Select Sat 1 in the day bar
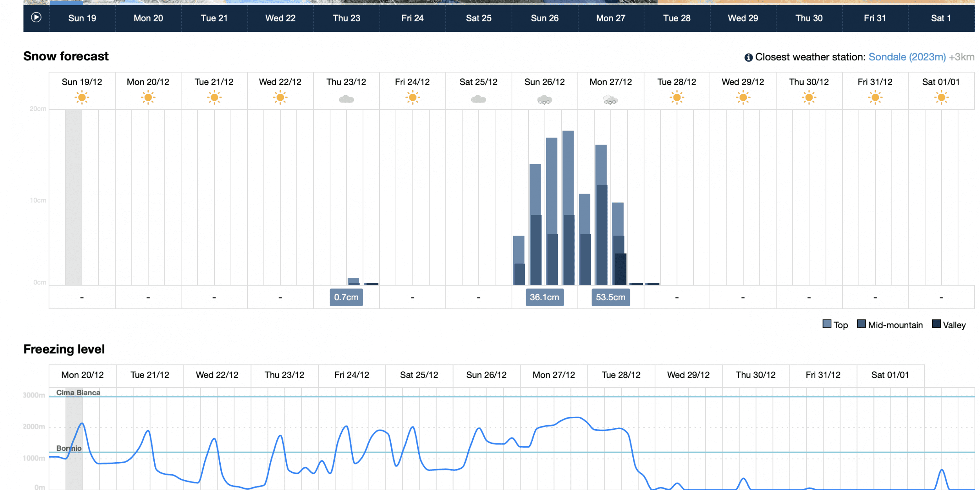Screen dimensions: 980x490 [x=941, y=18]
